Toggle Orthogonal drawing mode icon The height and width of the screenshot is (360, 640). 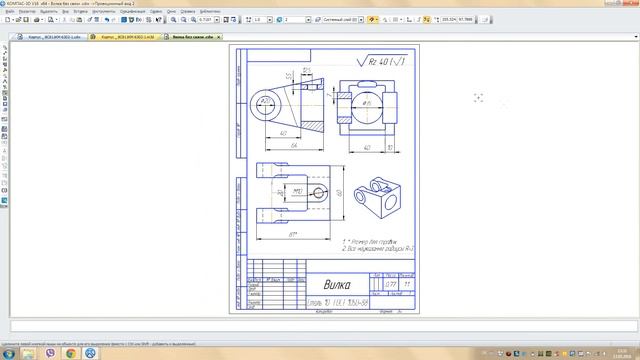point(409,20)
